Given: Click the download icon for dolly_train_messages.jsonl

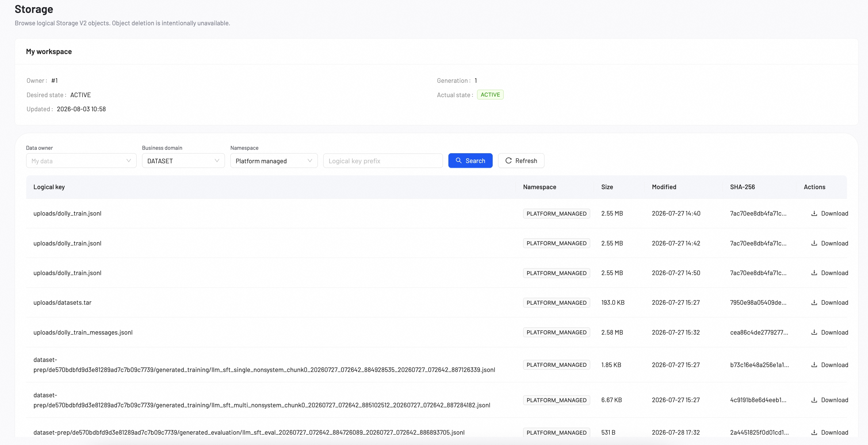Looking at the screenshot, I should click(814, 333).
